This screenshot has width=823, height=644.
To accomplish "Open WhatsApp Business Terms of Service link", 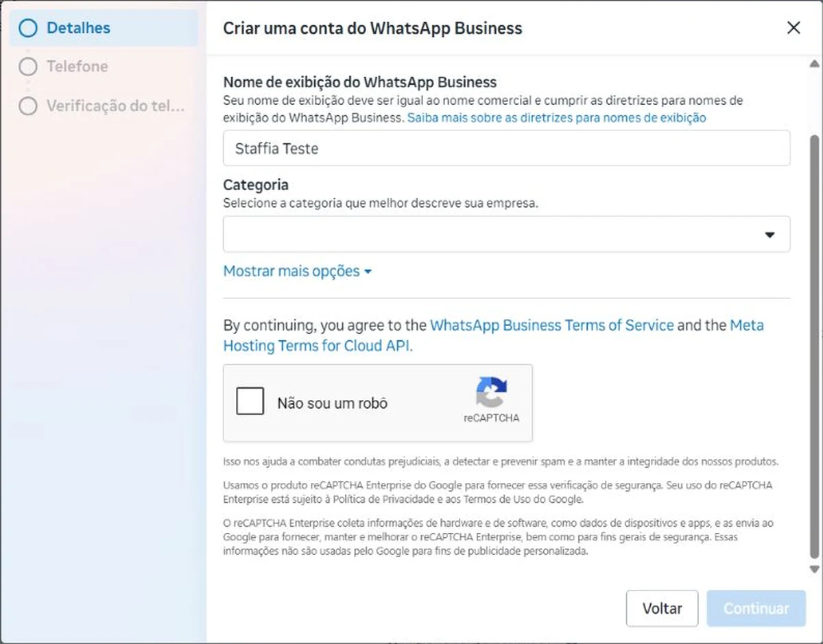I will [552, 325].
